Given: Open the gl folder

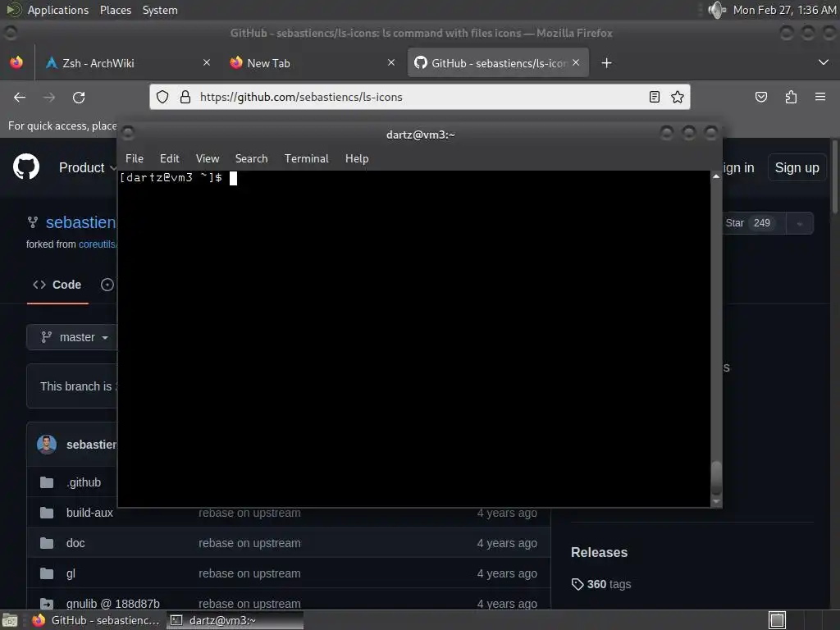Looking at the screenshot, I should coord(71,573).
